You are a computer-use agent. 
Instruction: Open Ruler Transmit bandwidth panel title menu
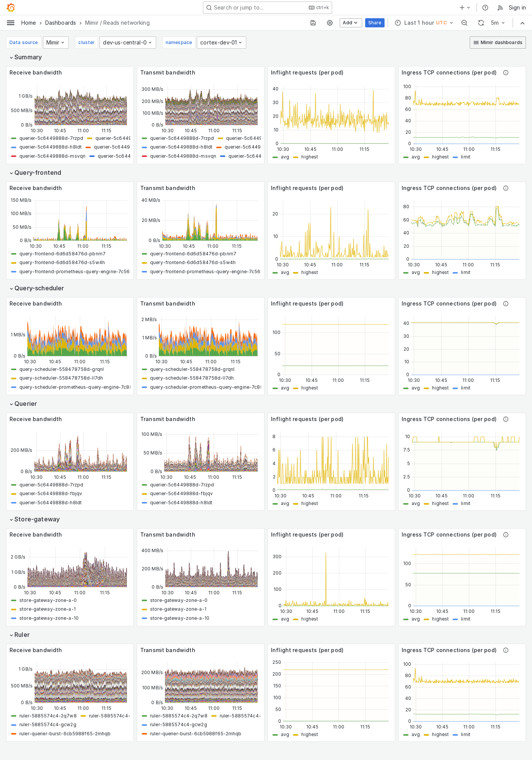click(x=168, y=650)
